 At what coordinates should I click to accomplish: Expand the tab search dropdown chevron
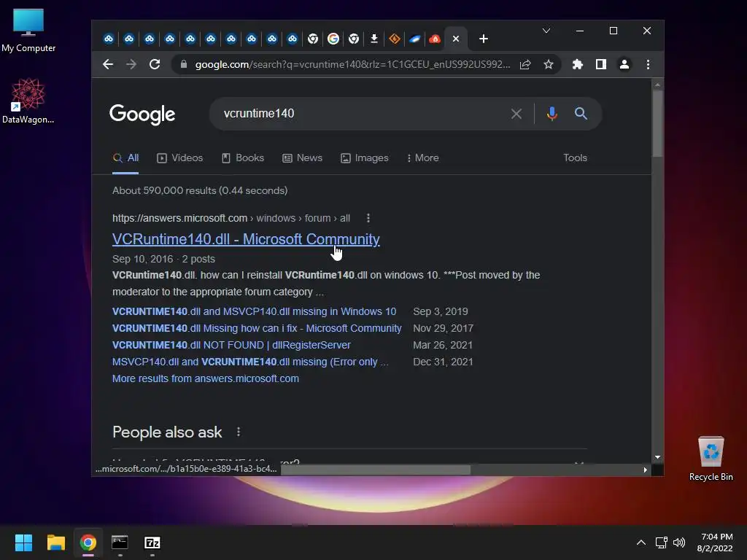pos(546,31)
